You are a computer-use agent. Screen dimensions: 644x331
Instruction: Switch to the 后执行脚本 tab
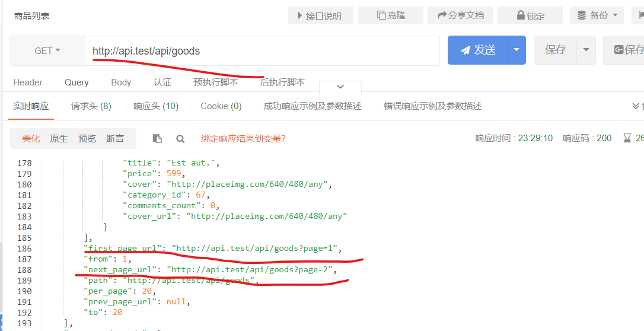[283, 82]
